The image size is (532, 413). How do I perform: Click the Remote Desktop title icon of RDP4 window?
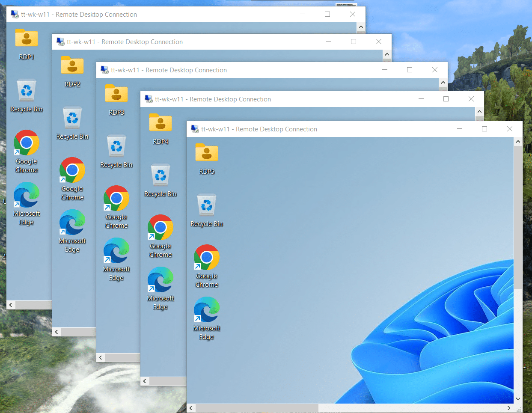[x=149, y=99]
